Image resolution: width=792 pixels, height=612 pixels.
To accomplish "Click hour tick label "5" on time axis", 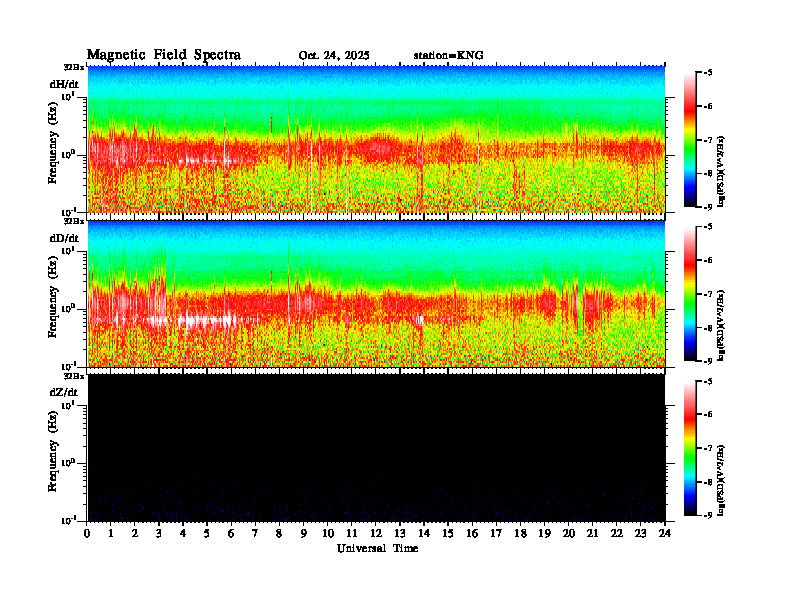I will click(207, 533).
